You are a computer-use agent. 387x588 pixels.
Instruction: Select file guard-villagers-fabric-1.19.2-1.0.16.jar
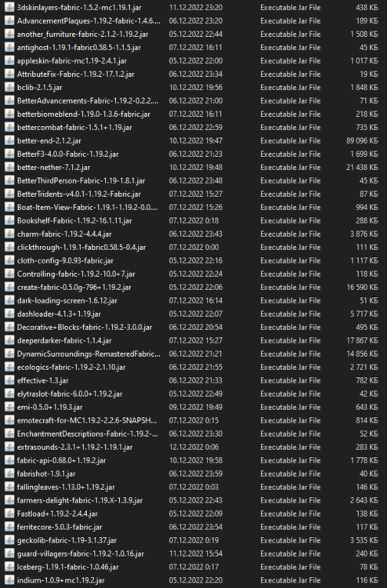click(80, 554)
